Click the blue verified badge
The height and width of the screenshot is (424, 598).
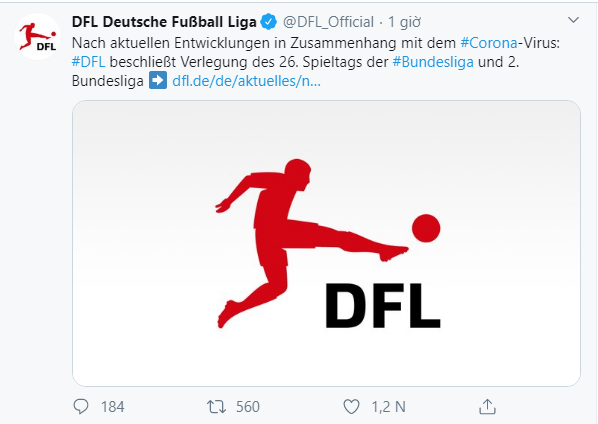pos(268,22)
